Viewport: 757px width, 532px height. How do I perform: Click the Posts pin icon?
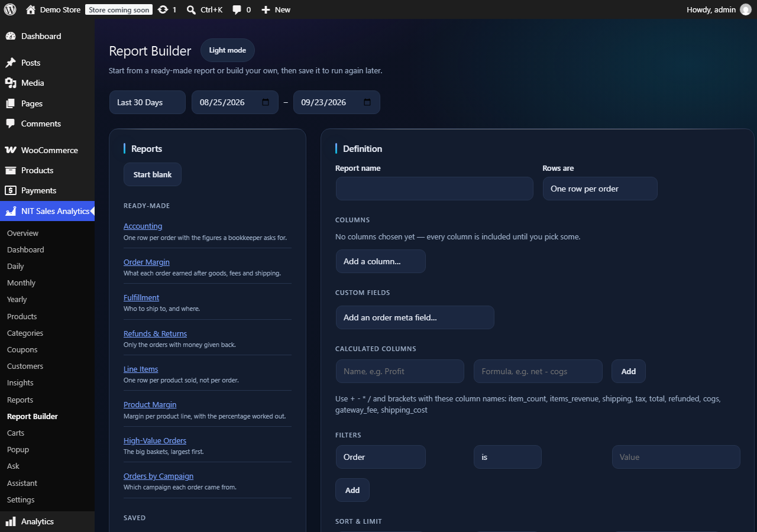click(11, 63)
